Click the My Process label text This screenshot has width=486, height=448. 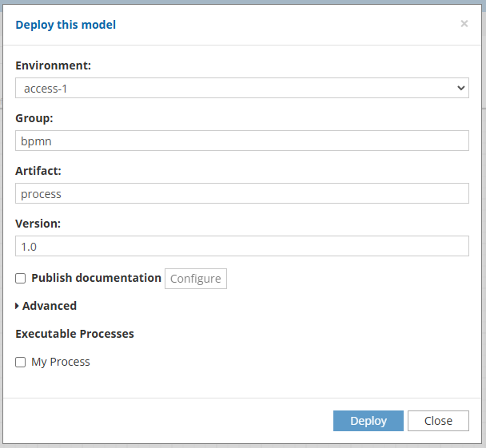(x=61, y=362)
